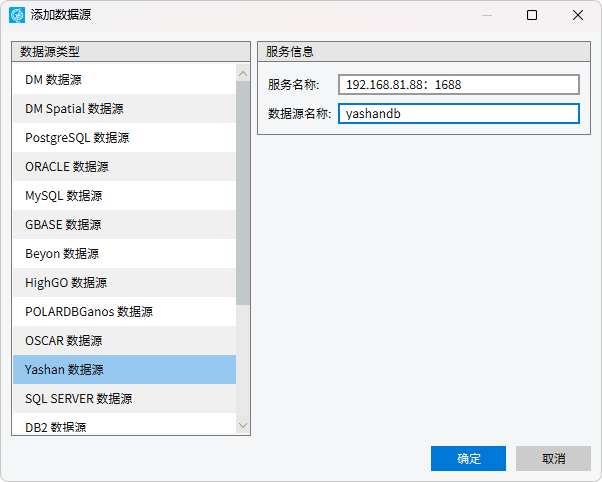
Task: Select the highlighted Yashan 数据源 row
Action: coord(124,369)
